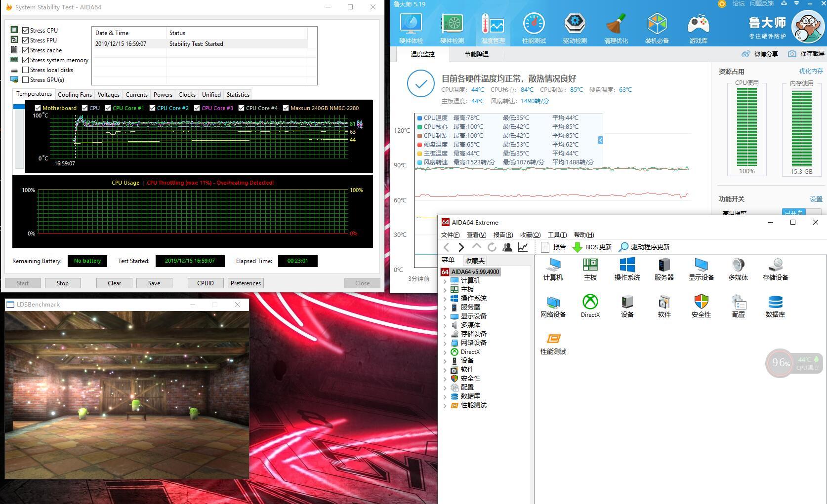Image resolution: width=827 pixels, height=504 pixels.
Task: Open 文件(F) menu in AIDA64 Extreme
Action: [x=450, y=234]
